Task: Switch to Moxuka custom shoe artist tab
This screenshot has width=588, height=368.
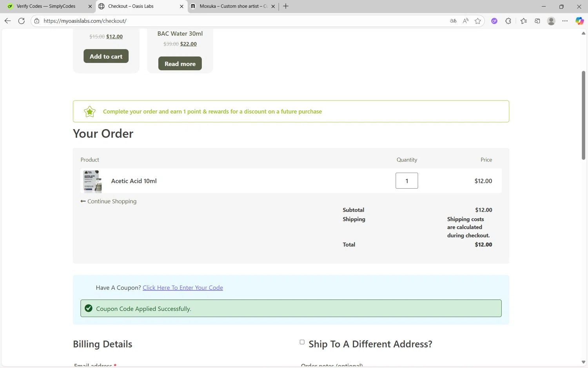Action: coord(234,6)
